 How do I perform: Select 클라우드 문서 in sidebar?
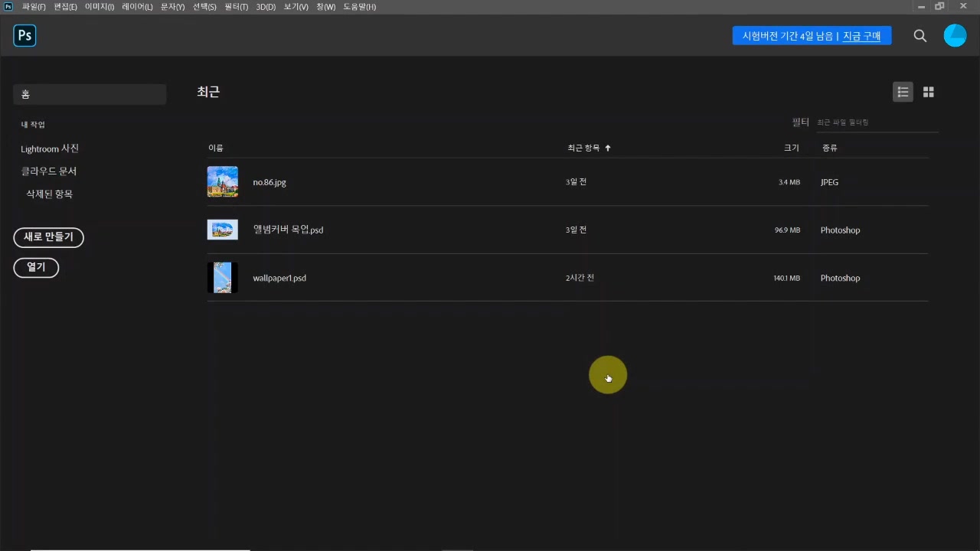(x=49, y=171)
